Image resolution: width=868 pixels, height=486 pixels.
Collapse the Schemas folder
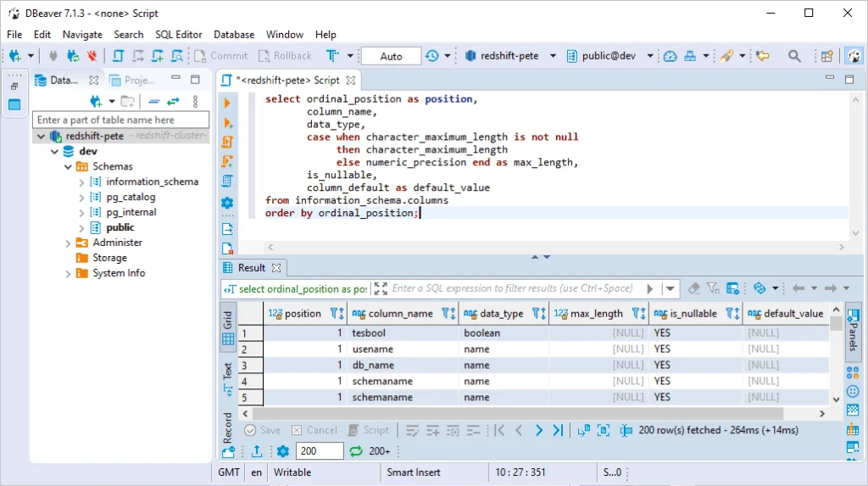tap(68, 166)
